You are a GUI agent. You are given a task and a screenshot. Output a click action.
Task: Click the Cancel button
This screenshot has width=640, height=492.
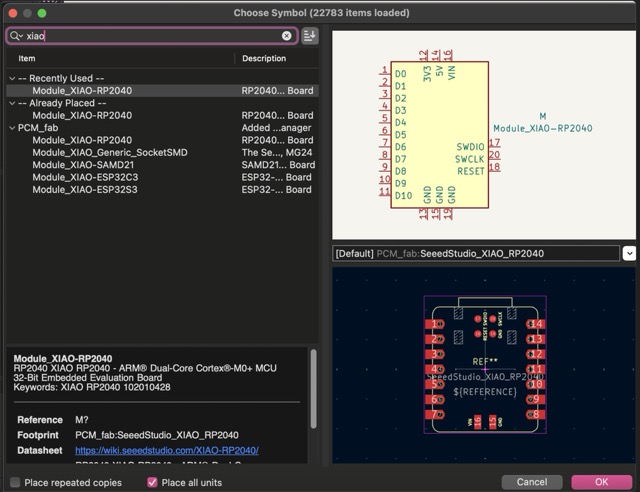[x=532, y=482]
